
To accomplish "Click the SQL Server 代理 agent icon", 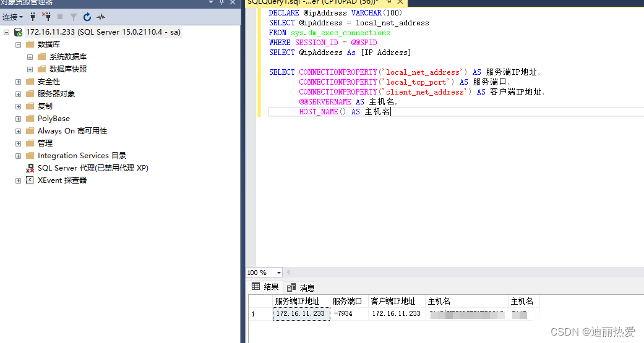I will 30,168.
